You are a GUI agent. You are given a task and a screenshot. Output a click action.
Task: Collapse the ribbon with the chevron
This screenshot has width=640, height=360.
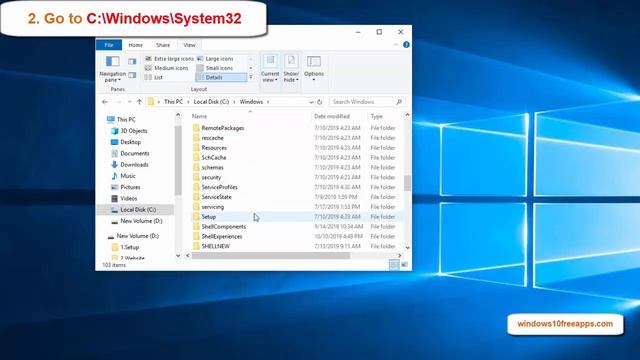pyautogui.click(x=396, y=45)
